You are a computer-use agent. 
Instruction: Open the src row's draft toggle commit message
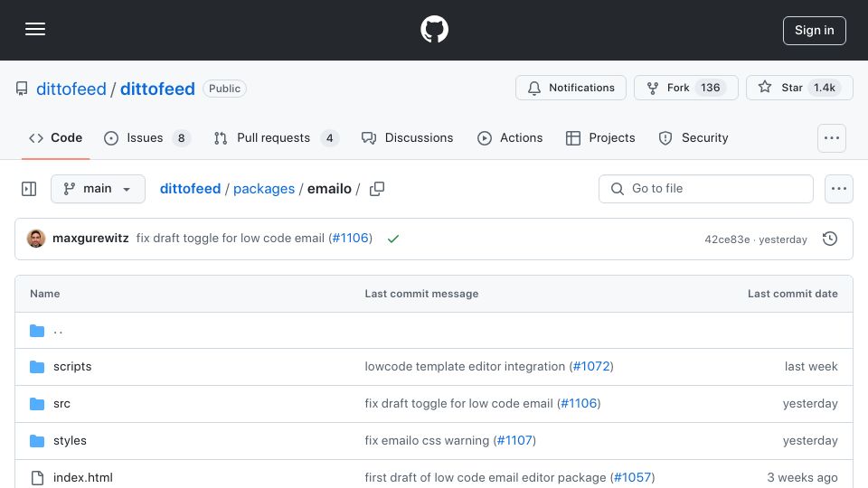tap(459, 403)
